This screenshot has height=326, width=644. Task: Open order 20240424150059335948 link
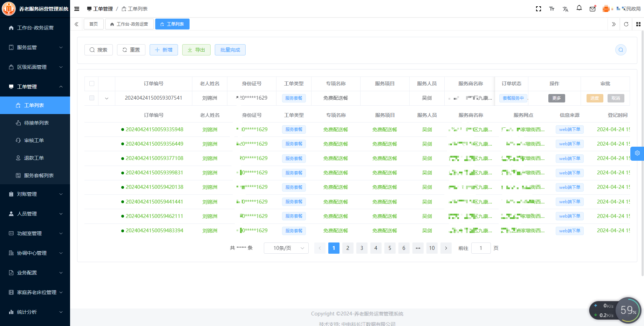click(x=155, y=129)
